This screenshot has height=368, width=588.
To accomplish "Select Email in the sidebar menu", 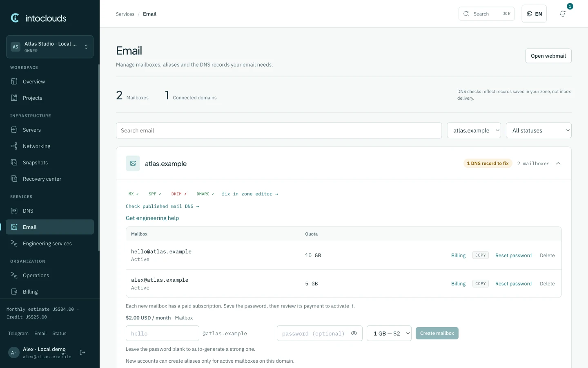I will tap(50, 227).
